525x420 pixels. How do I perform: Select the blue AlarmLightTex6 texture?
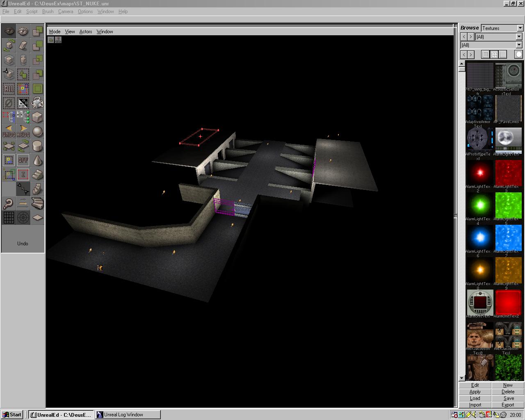pyautogui.click(x=480, y=237)
